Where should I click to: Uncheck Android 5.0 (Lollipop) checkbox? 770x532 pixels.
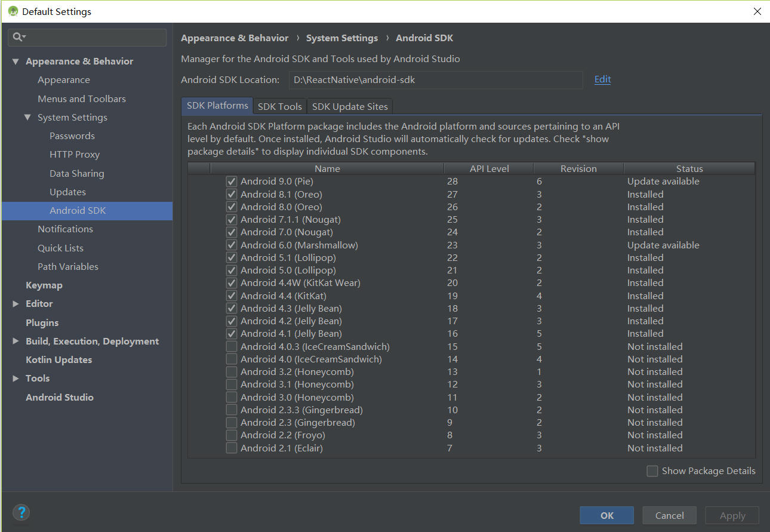pyautogui.click(x=232, y=270)
